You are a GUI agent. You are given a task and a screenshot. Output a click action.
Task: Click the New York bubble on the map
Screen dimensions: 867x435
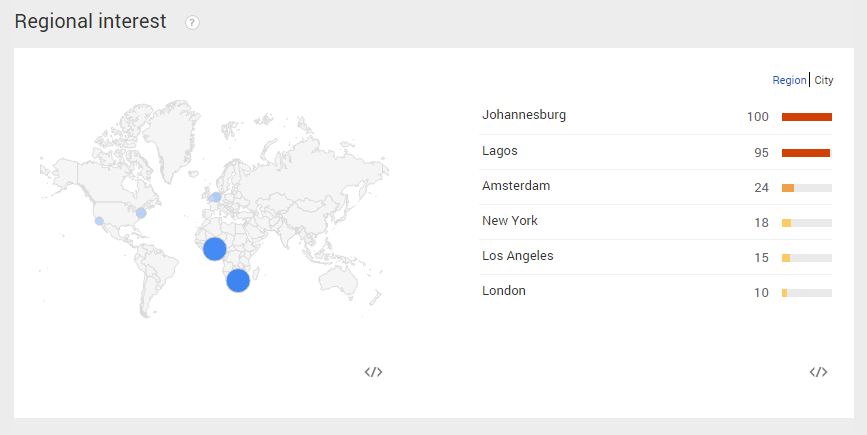point(141,213)
